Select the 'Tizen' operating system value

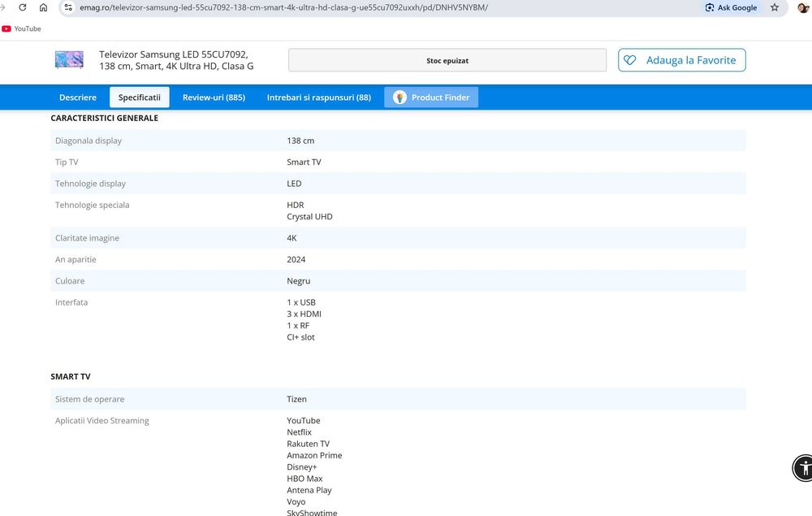pyautogui.click(x=296, y=399)
